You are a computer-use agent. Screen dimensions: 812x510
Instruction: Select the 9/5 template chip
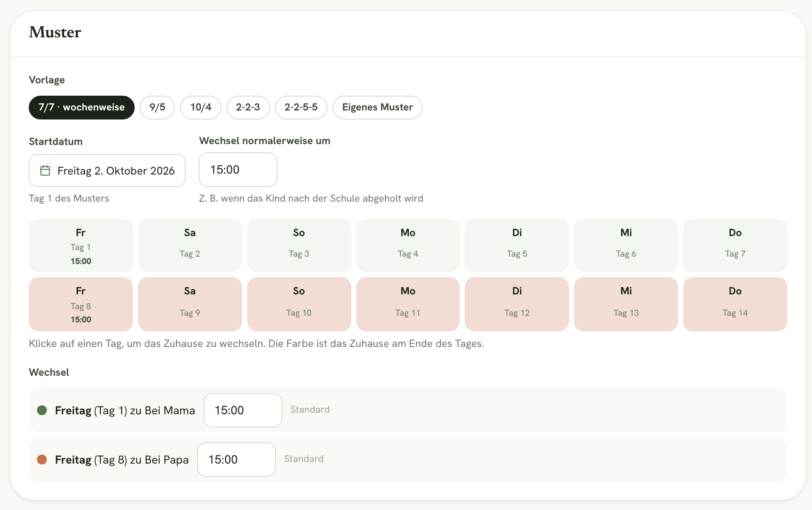point(157,108)
